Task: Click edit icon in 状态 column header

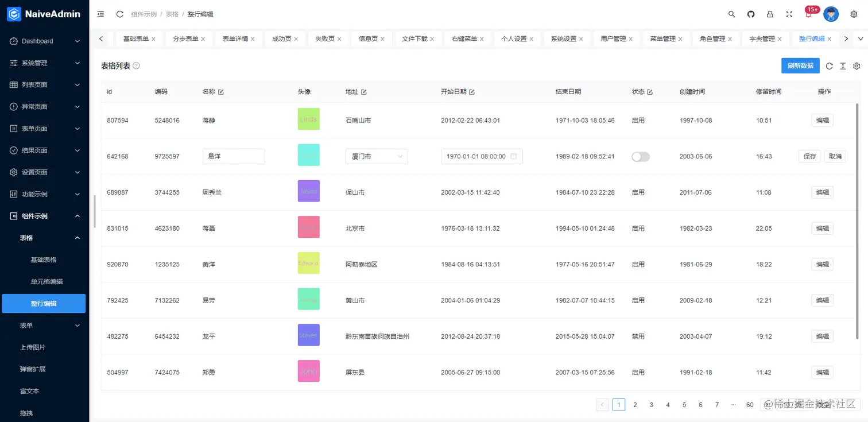Action: click(650, 92)
